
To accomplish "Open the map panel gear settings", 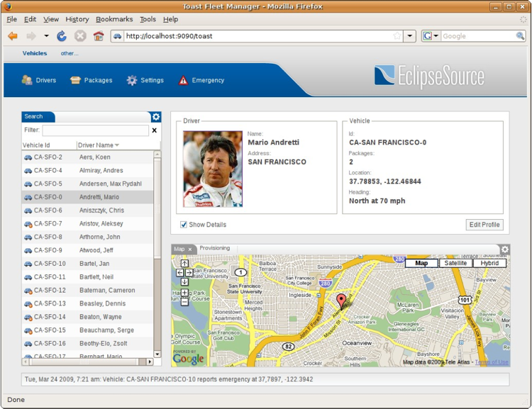I will pos(505,250).
